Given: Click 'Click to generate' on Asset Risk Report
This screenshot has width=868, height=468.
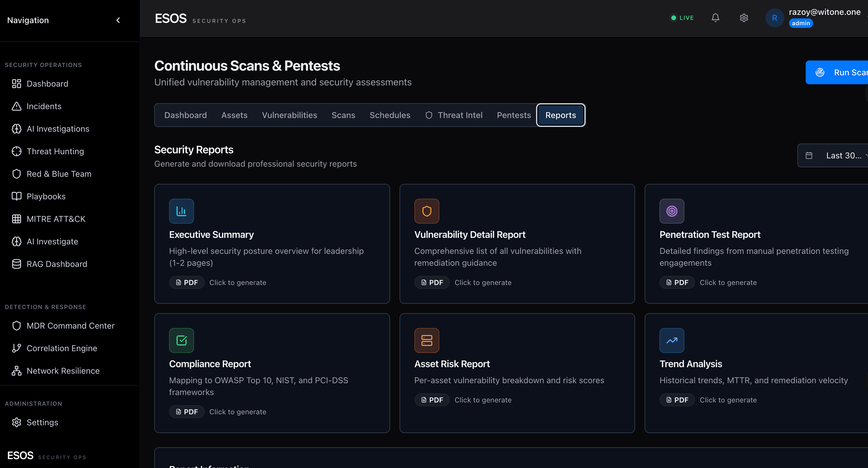Looking at the screenshot, I should point(483,400).
